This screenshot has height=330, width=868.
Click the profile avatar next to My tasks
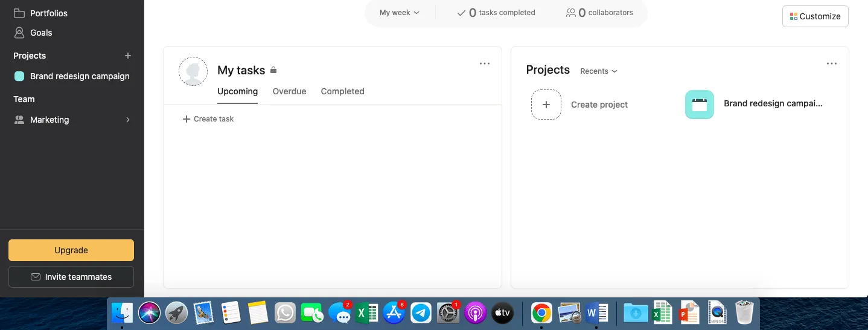[x=193, y=71]
